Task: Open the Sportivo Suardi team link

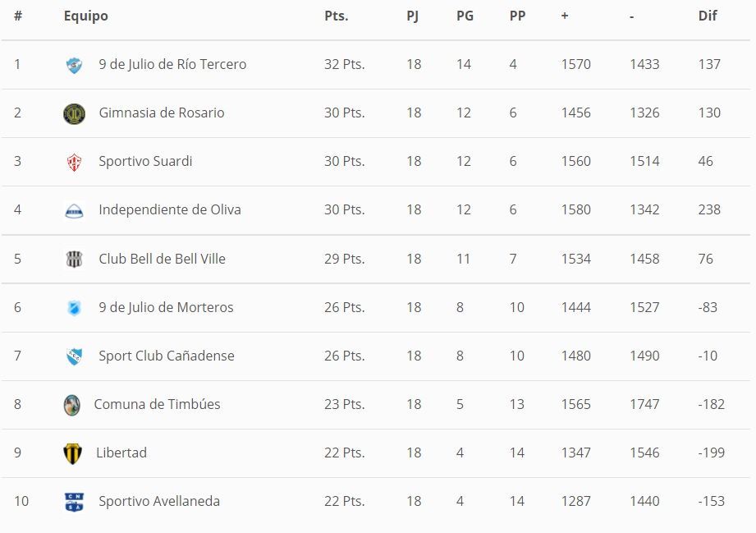Action: 145,161
